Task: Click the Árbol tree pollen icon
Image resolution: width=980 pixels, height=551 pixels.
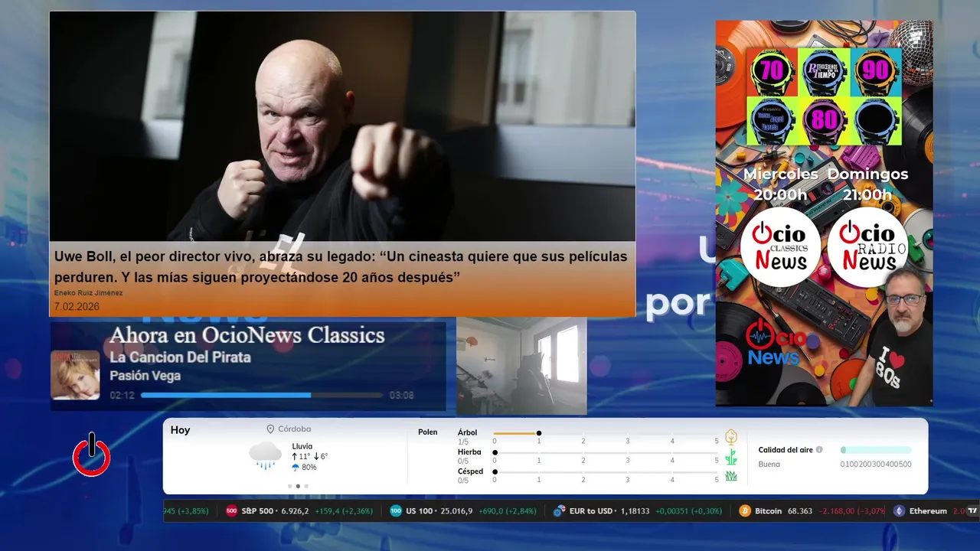Action: (x=731, y=437)
